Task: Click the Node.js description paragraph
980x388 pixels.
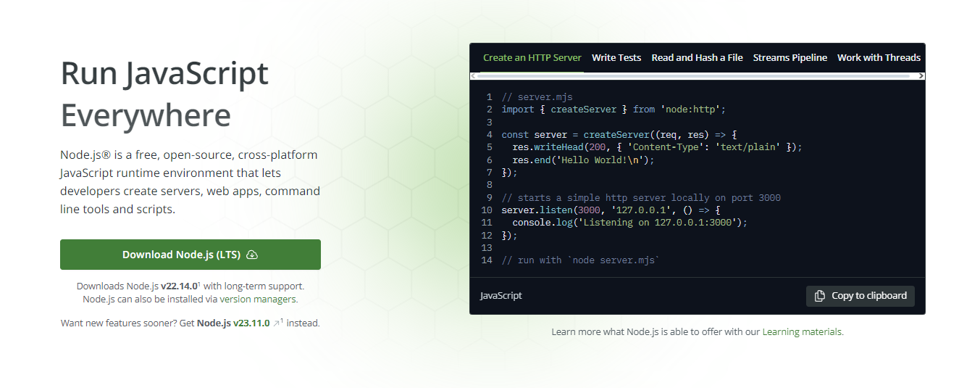Action: point(190,182)
